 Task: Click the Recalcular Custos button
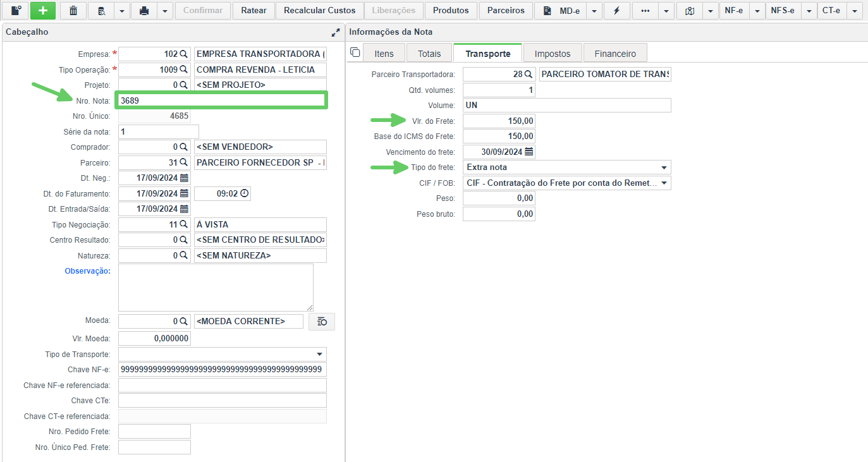[319, 11]
